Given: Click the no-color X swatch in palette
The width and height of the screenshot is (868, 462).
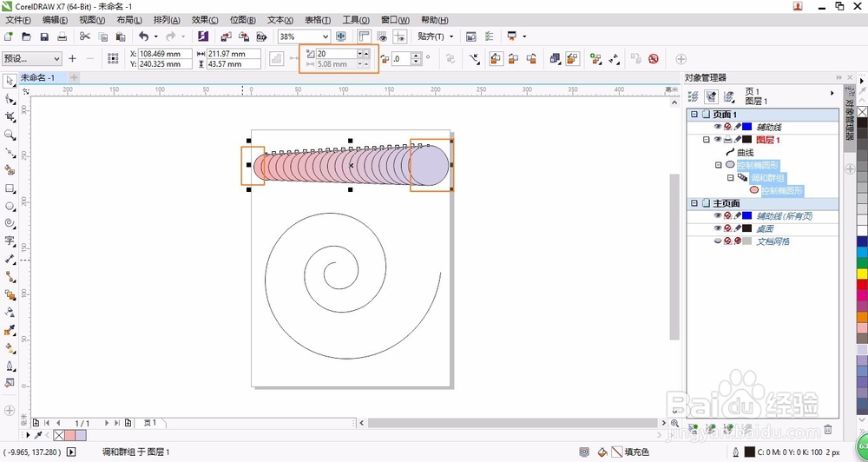Looking at the screenshot, I should pyautogui.click(x=862, y=112).
